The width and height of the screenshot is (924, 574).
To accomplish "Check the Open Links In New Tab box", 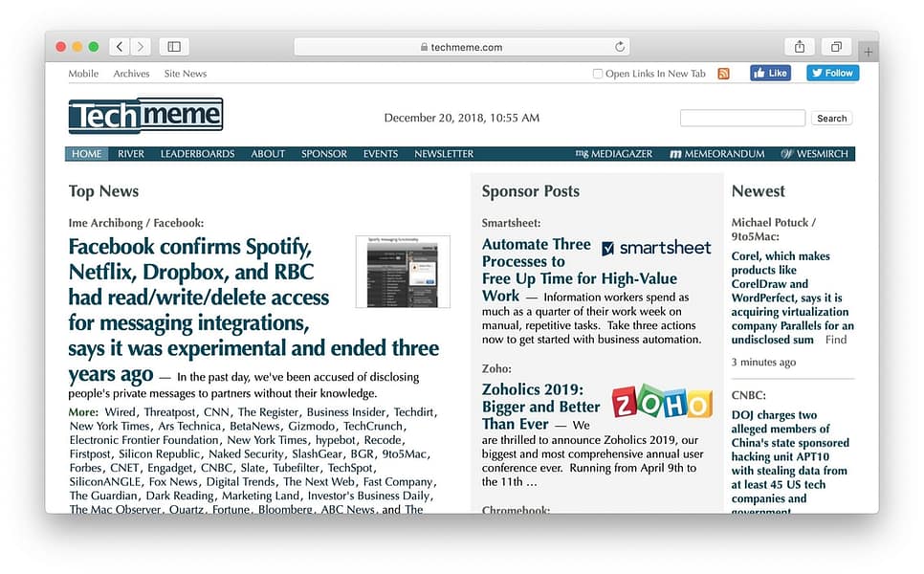I will point(597,73).
